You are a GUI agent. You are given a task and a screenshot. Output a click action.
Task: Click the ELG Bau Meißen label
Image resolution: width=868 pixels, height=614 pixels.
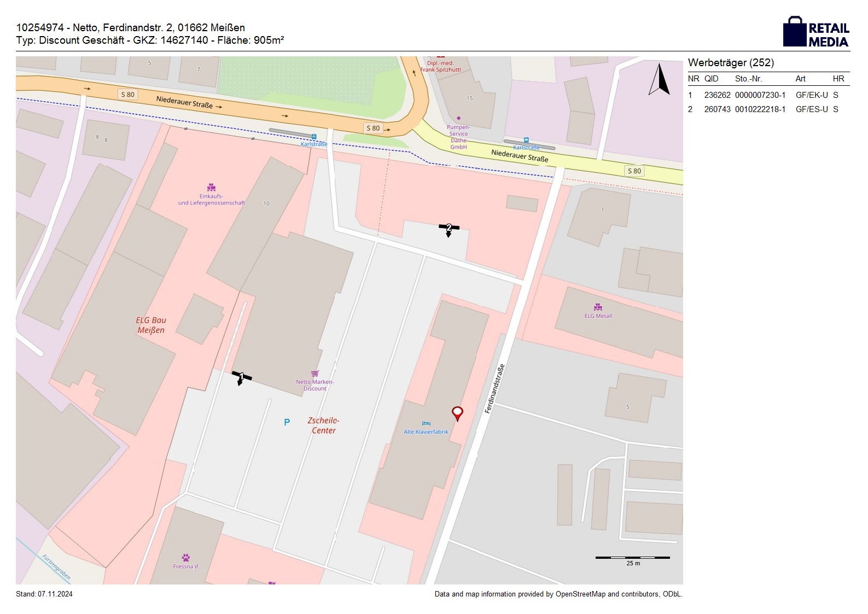tap(151, 325)
